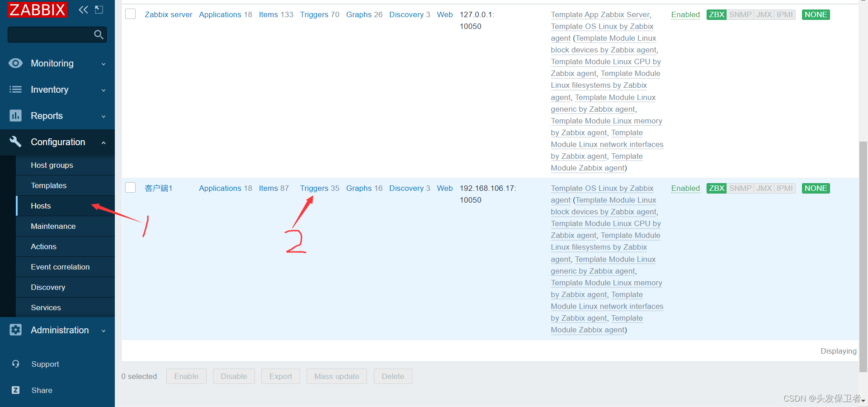Image resolution: width=868 pixels, height=407 pixels.
Task: Toggle kiosk mode icon next to collapse arrows
Action: pos(99,9)
